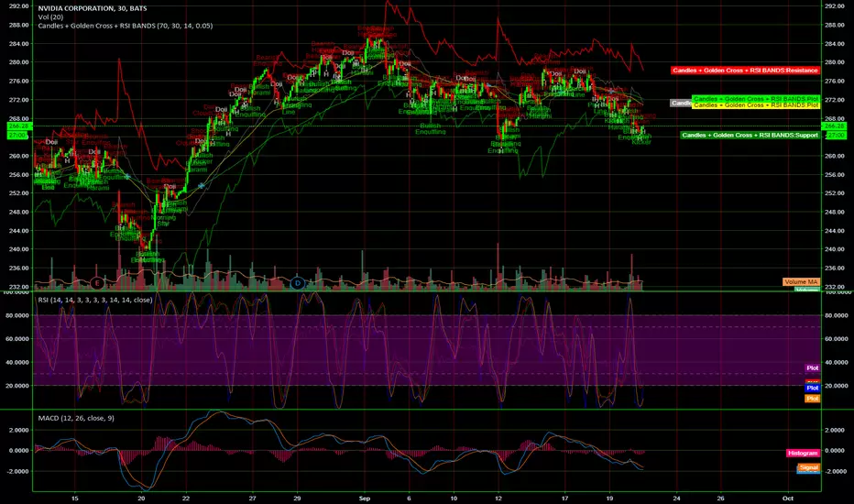Select the dark green Support indicator label
This screenshot has height=504, width=854.
[750, 135]
